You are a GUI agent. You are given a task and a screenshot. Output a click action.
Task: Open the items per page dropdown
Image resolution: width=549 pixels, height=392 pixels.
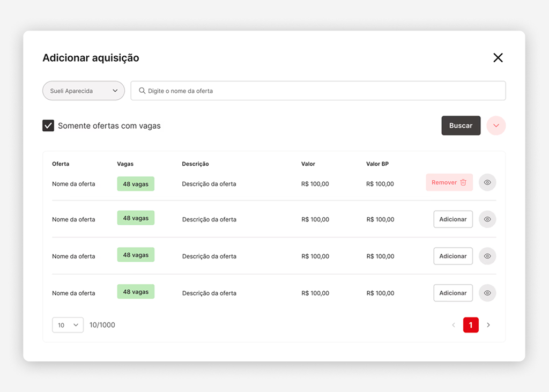(68, 325)
